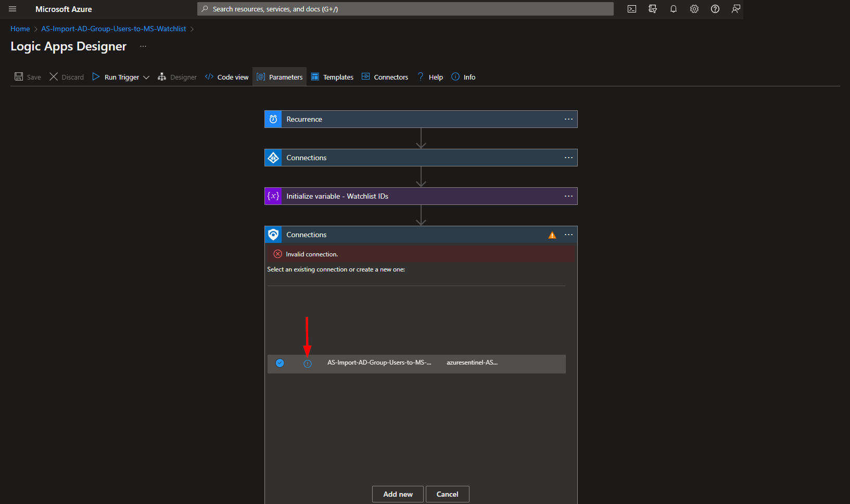The width and height of the screenshot is (850, 504).
Task: Click the azuresentinel-AS... connection name
Action: (472, 363)
